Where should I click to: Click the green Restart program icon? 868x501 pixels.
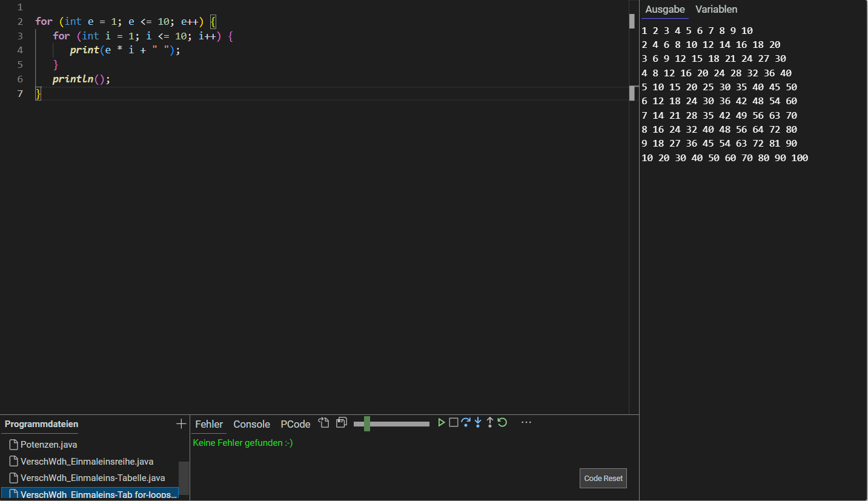click(502, 422)
